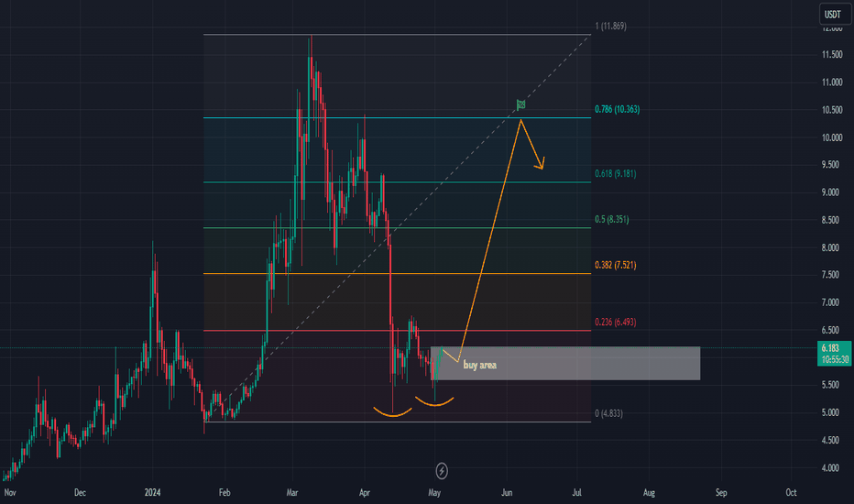Click the Feb label on time axis

coord(224,493)
